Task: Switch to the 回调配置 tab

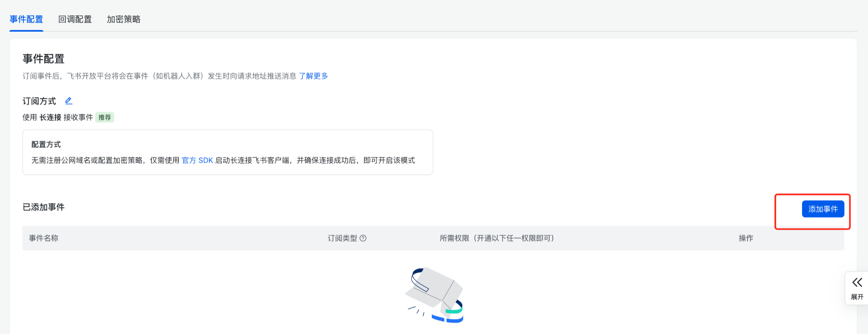Action: click(75, 19)
